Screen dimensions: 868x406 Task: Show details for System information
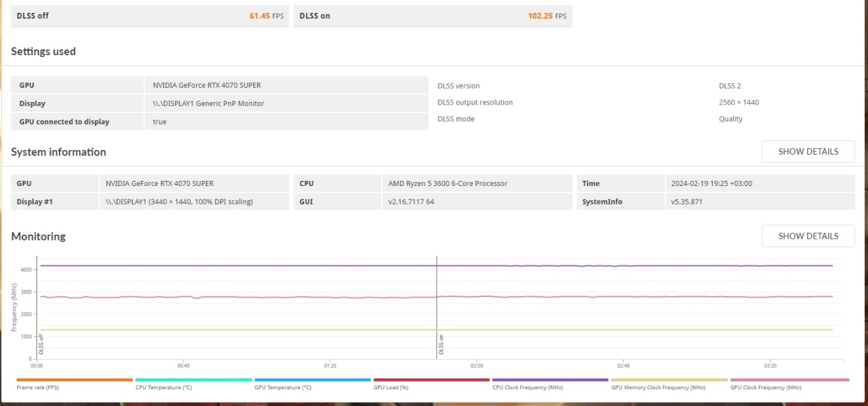(808, 151)
